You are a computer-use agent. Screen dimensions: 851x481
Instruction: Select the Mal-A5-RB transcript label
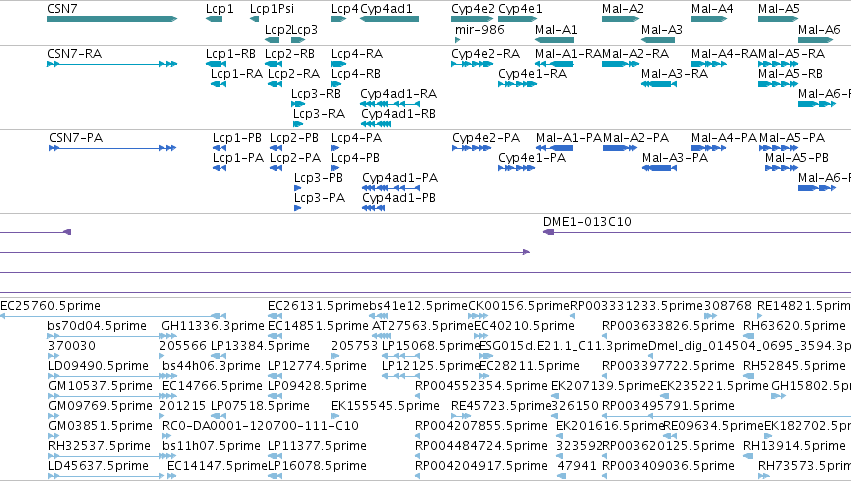click(790, 74)
